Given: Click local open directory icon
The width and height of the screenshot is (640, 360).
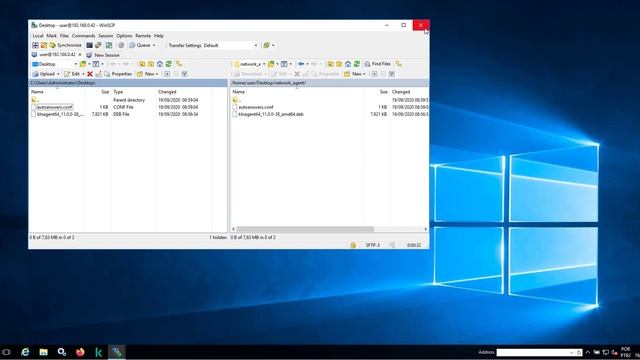Looking at the screenshot, I should 83,64.
